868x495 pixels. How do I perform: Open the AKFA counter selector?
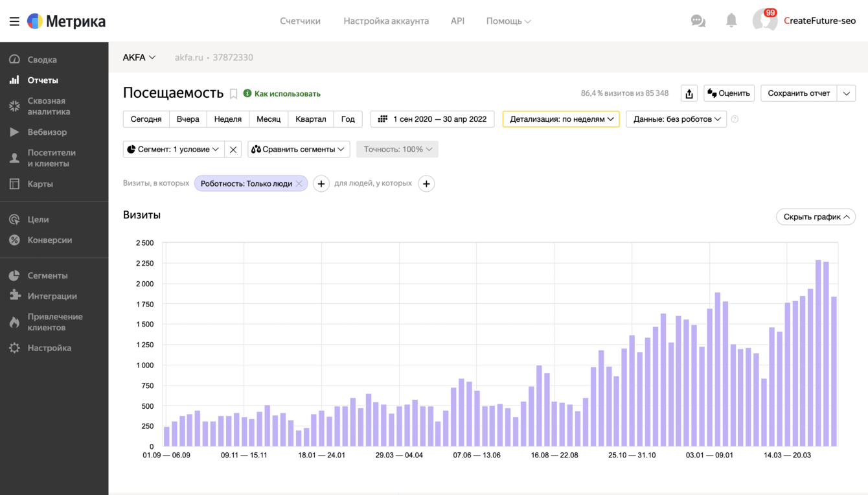[x=139, y=58]
